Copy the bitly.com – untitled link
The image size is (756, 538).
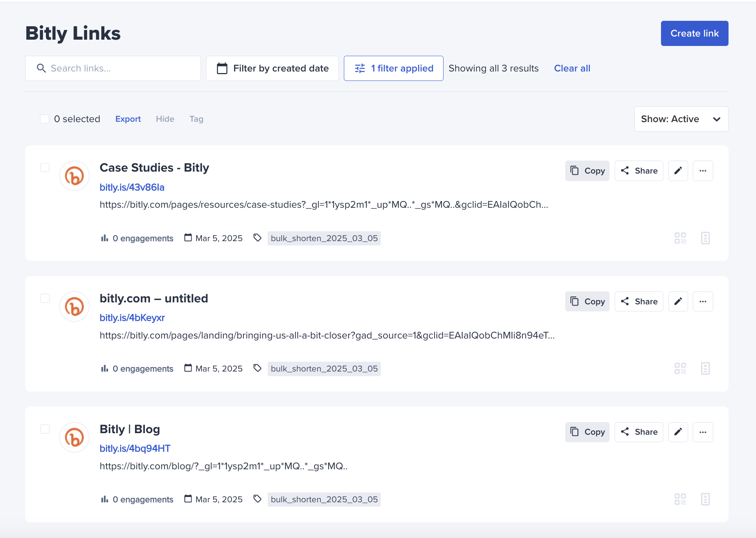[x=587, y=302]
